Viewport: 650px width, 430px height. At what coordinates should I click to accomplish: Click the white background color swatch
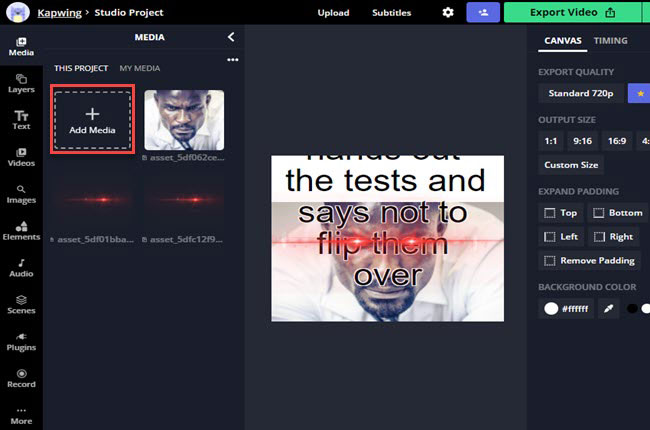coord(551,309)
